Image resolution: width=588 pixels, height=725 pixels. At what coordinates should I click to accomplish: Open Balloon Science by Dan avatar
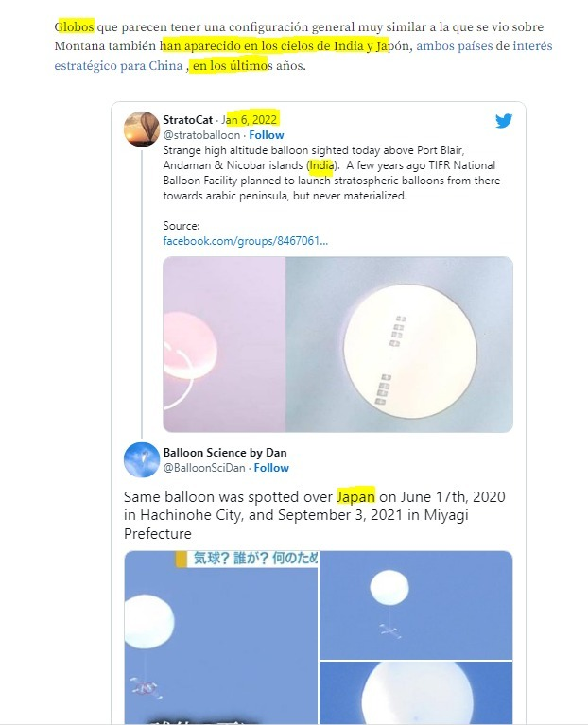[142, 460]
